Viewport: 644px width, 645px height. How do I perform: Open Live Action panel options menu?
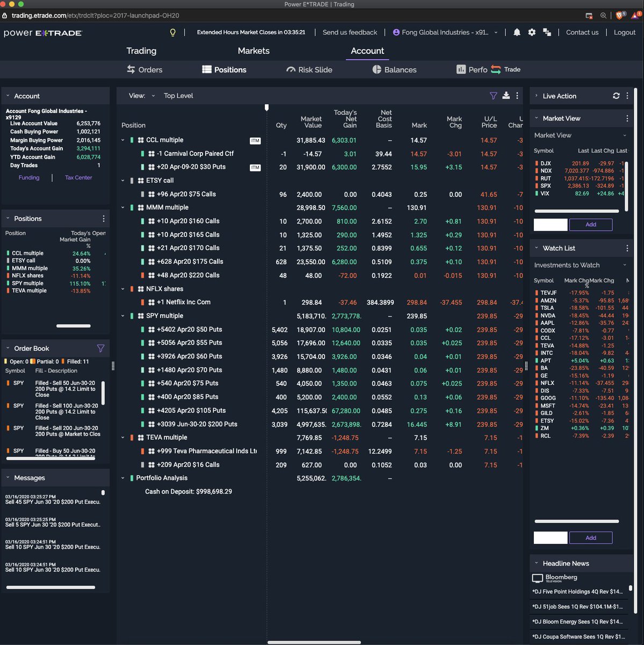pos(627,96)
